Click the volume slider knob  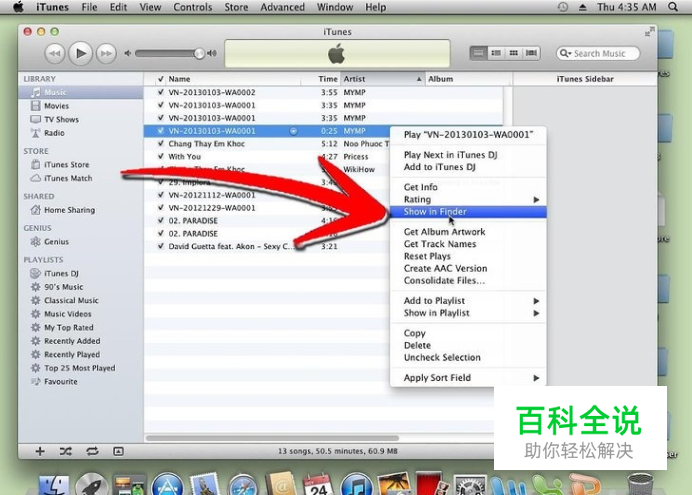(199, 53)
